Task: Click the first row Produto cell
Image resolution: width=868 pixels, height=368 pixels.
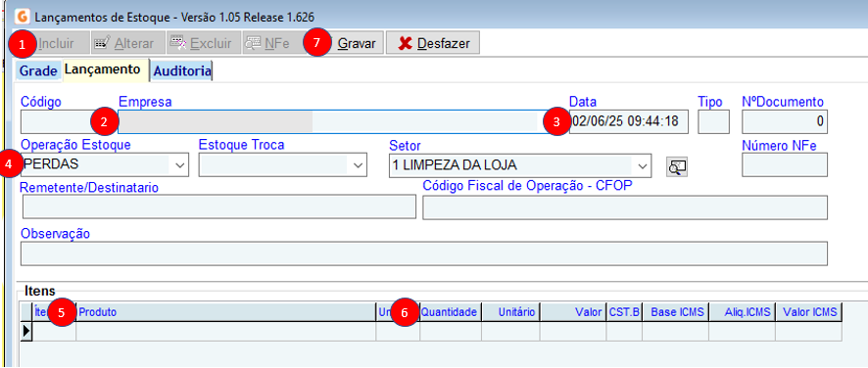Action: (226, 332)
